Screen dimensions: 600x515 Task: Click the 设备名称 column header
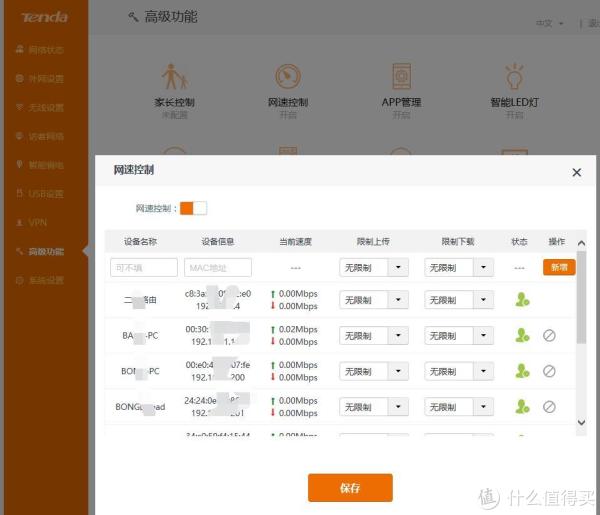pyautogui.click(x=140, y=241)
